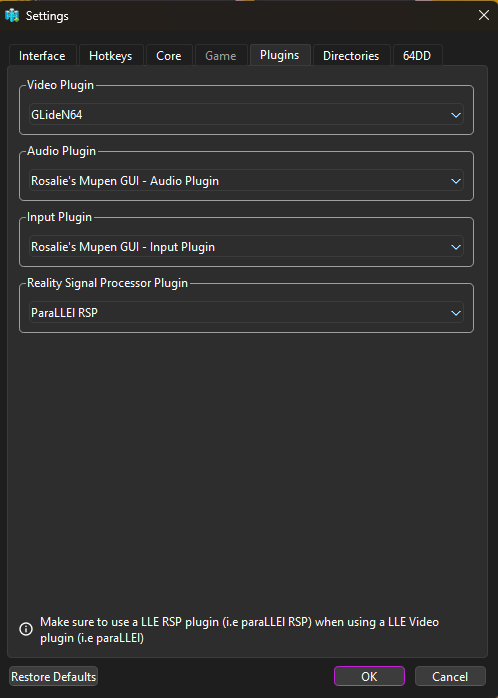The height and width of the screenshot is (698, 498).
Task: Switch to the Hotkeys tab
Action: pos(111,56)
